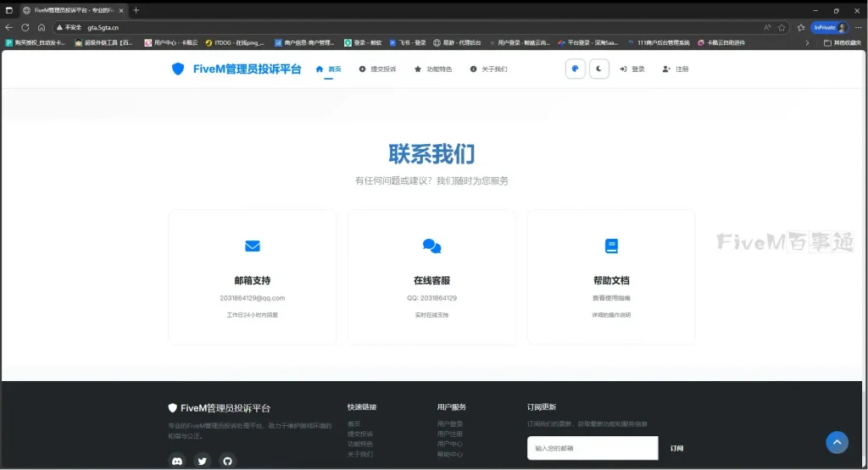Click the browser refresh button
This screenshot has width=868, height=470.
click(25, 27)
